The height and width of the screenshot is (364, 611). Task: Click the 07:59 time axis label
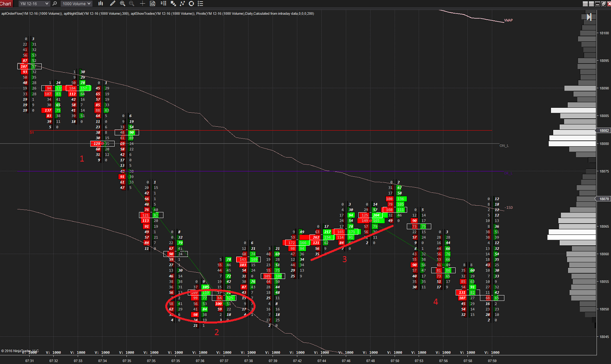point(492,361)
